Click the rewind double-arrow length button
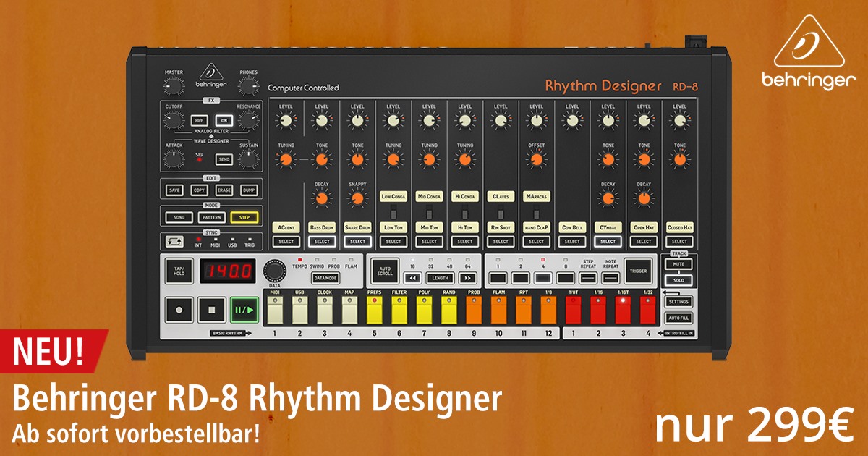Screen dimensions: 868x456 pyautogui.click(x=412, y=277)
